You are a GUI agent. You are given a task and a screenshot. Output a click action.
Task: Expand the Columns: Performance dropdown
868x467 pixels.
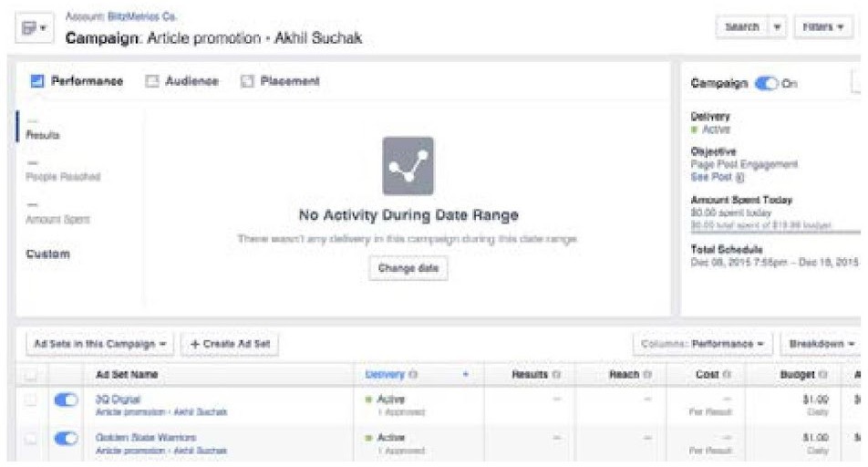point(702,344)
